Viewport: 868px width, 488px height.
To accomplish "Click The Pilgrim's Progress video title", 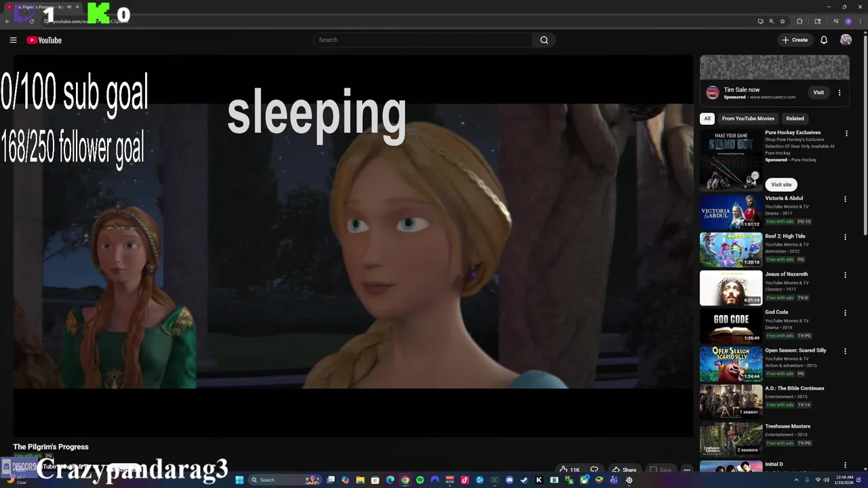I will (51, 447).
